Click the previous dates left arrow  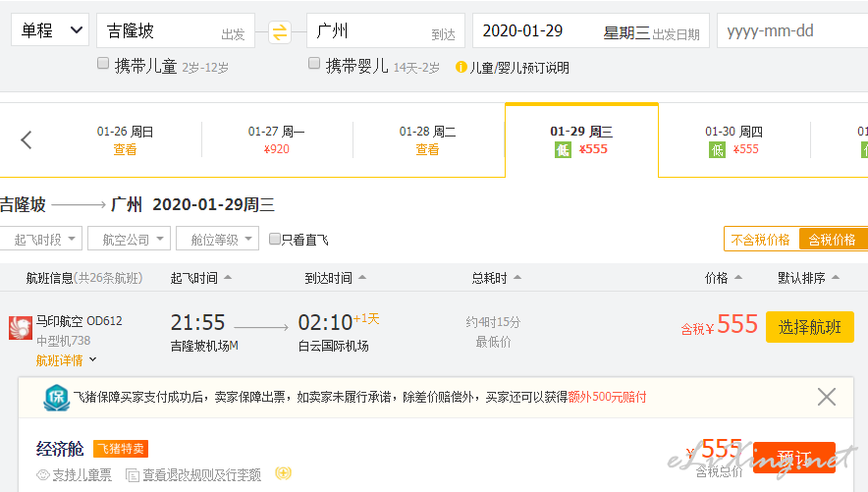(26, 139)
